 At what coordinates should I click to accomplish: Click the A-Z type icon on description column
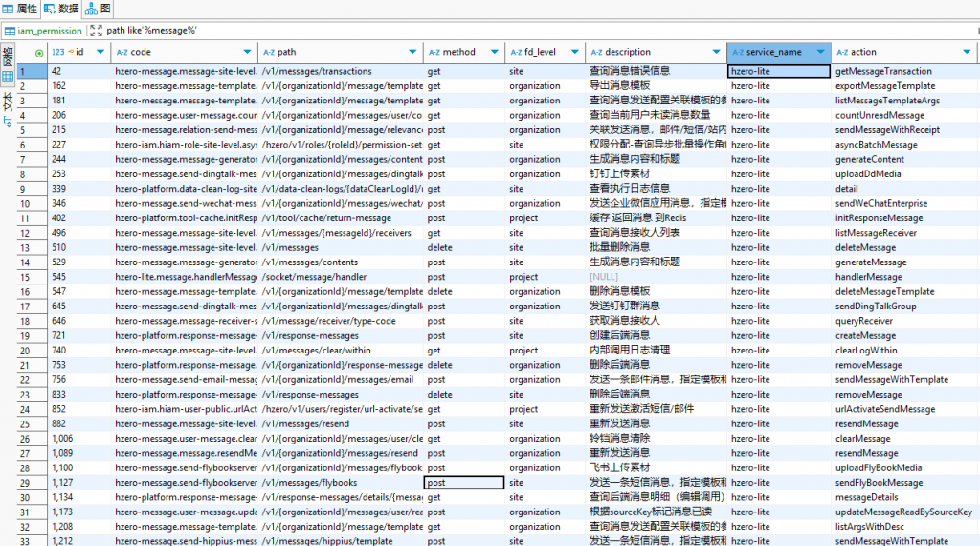coord(596,52)
